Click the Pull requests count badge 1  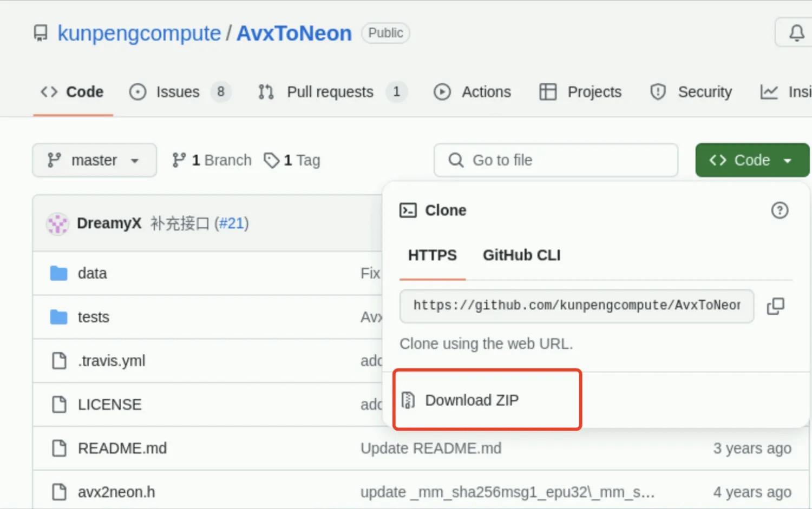[396, 92]
